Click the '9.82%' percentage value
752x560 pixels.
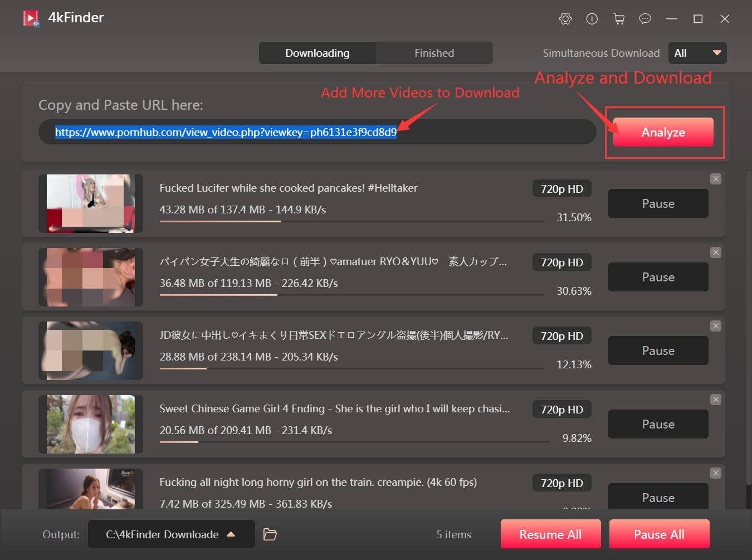click(x=577, y=438)
